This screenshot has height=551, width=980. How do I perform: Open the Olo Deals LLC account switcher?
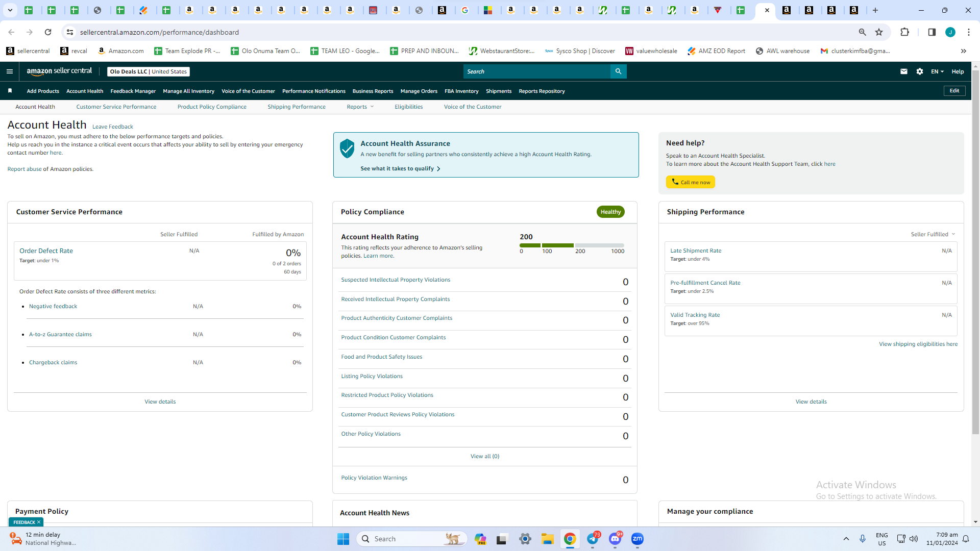coord(149,71)
